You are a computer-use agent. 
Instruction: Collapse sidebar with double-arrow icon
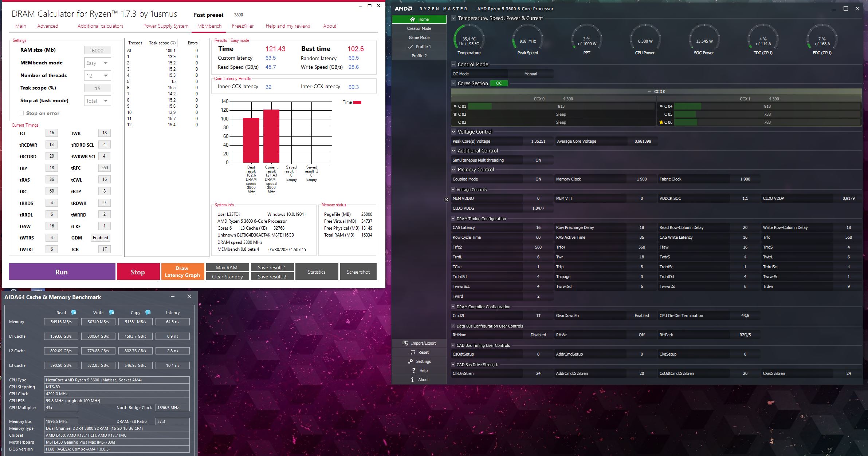(446, 199)
